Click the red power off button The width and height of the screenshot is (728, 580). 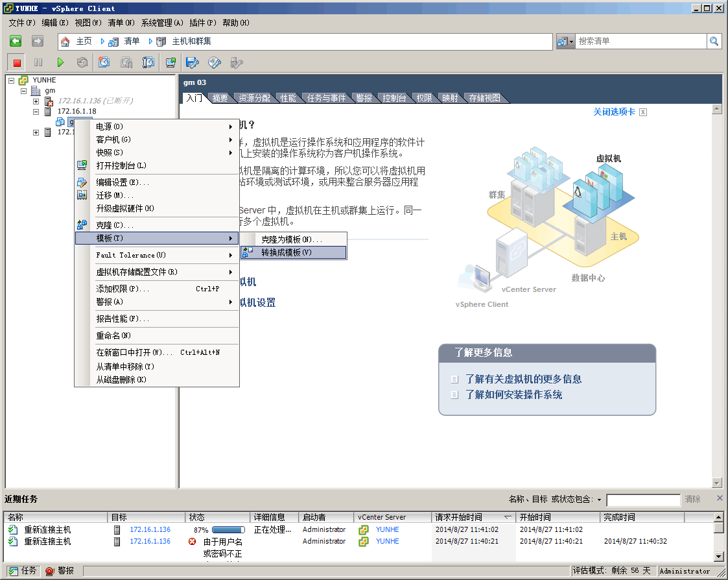pyautogui.click(x=18, y=63)
